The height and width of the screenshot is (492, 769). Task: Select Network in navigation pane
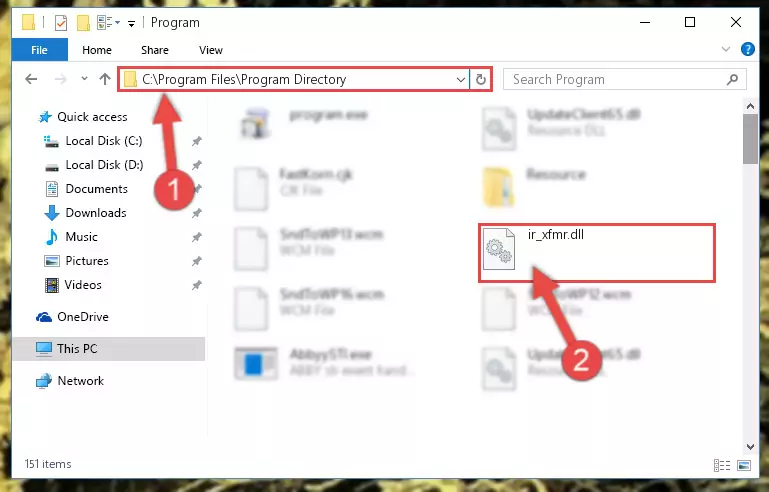pos(80,381)
